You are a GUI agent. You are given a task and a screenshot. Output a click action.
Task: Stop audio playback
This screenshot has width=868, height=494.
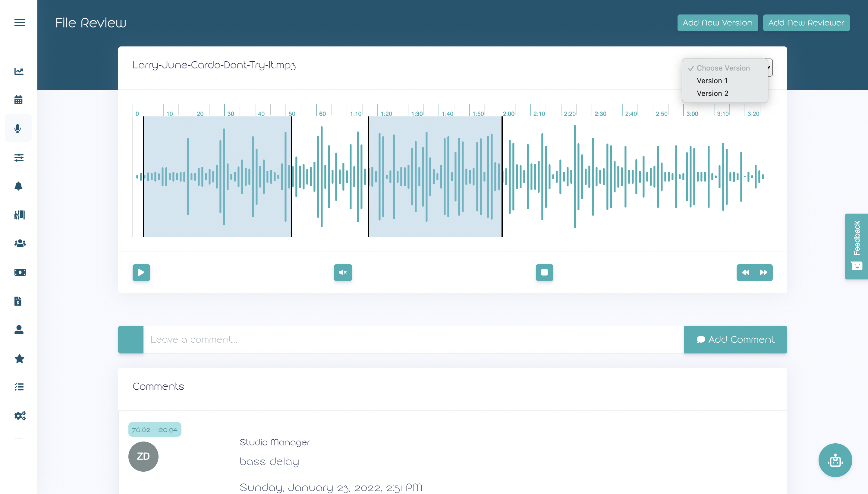point(545,272)
